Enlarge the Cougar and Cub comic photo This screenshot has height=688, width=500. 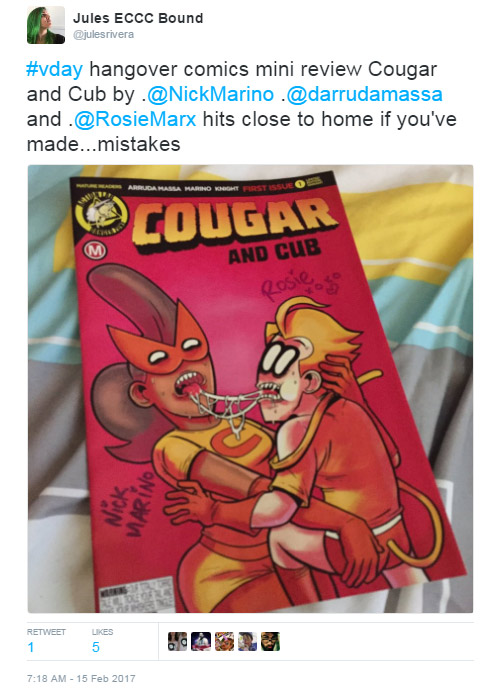[250, 389]
